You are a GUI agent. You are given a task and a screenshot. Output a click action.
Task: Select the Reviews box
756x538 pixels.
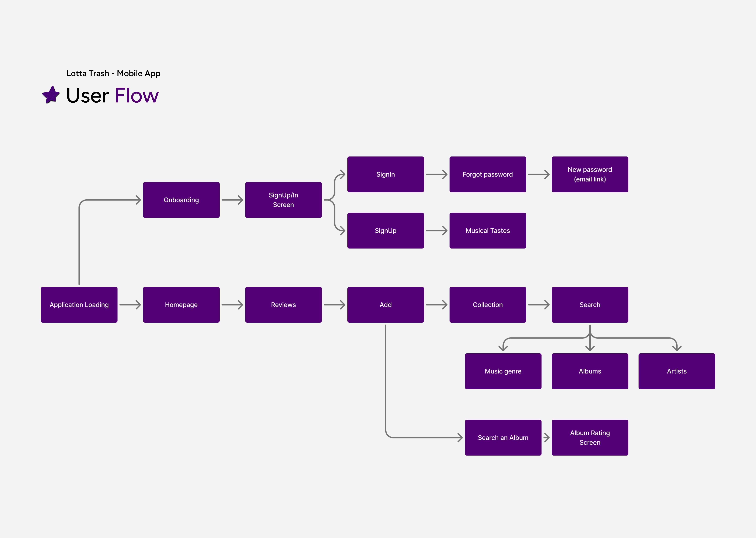tap(283, 304)
